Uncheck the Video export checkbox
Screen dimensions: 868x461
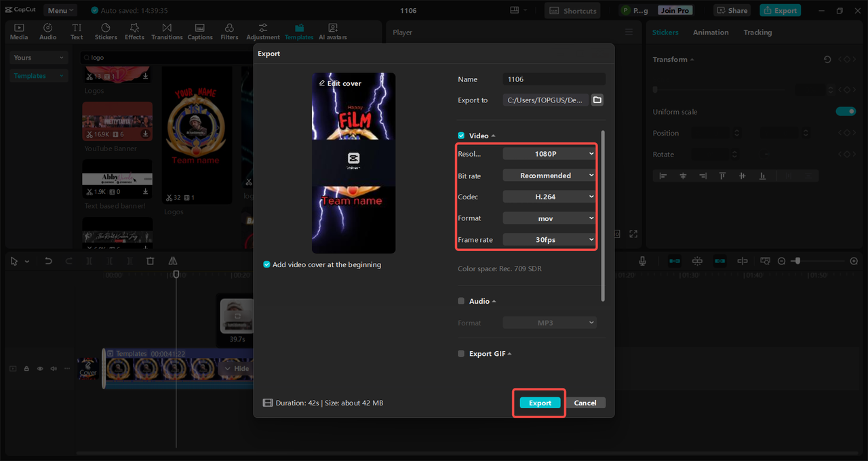click(x=461, y=136)
